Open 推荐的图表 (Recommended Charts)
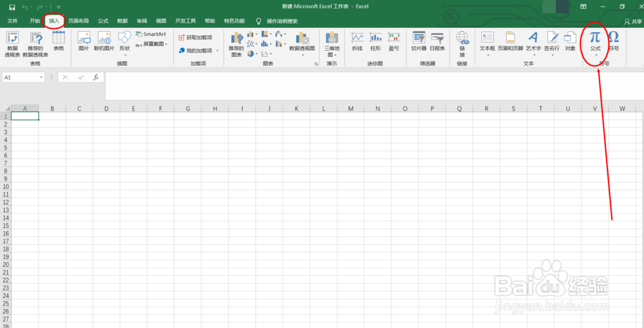This screenshot has height=328, width=644. click(x=236, y=44)
